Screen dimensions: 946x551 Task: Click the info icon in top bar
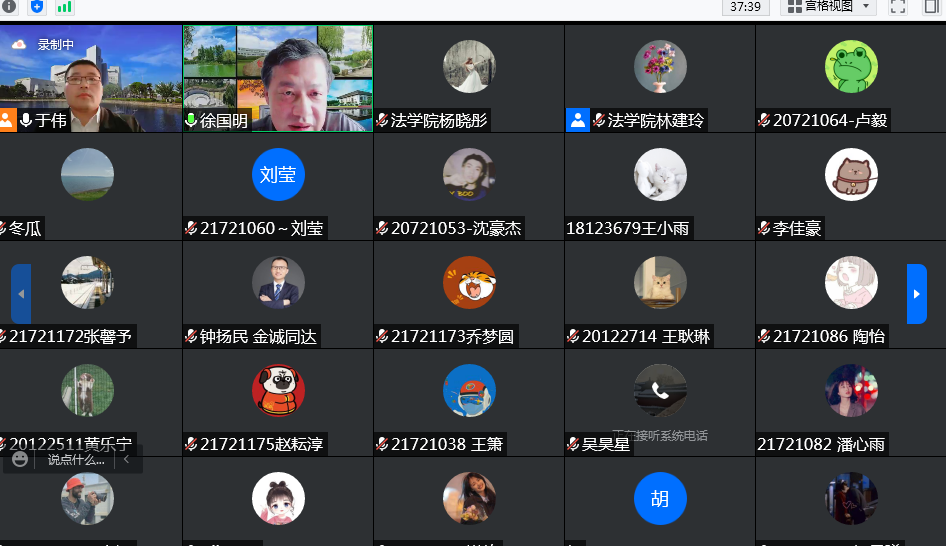[x=9, y=6]
